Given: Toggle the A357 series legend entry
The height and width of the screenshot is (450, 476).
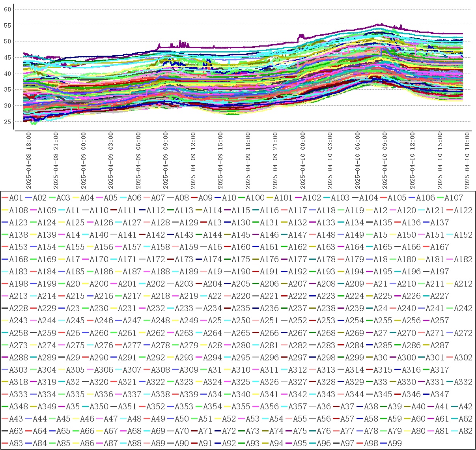Looking at the screenshot, I should (x=298, y=407).
